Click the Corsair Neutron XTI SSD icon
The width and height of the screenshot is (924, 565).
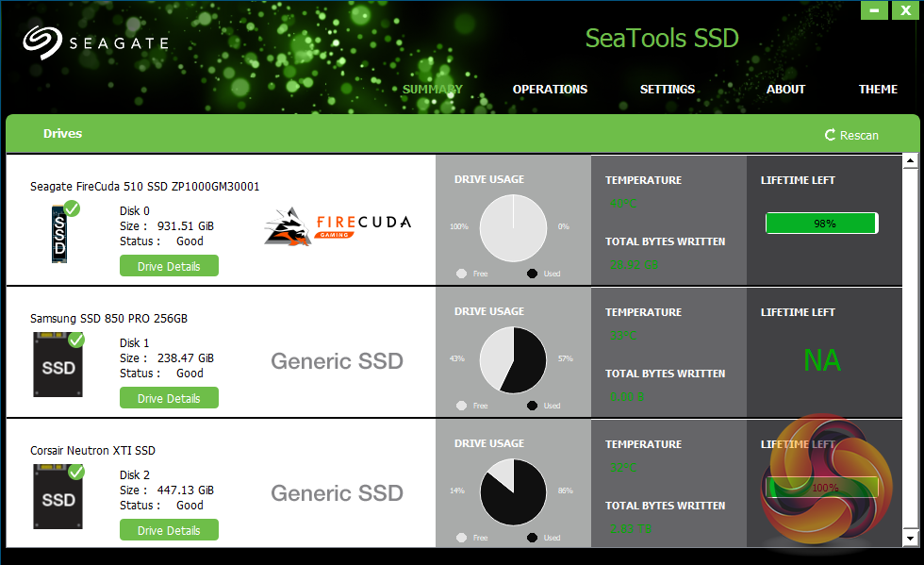pos(58,495)
